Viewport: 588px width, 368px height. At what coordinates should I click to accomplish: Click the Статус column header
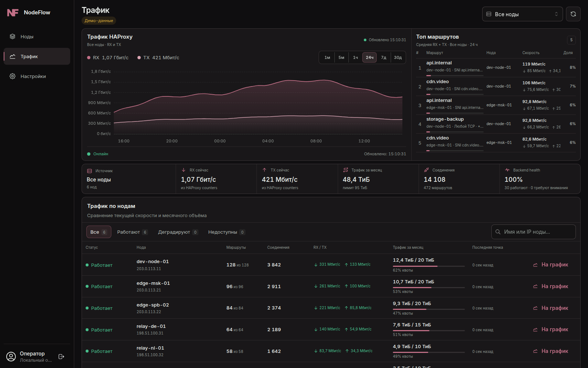(x=92, y=247)
